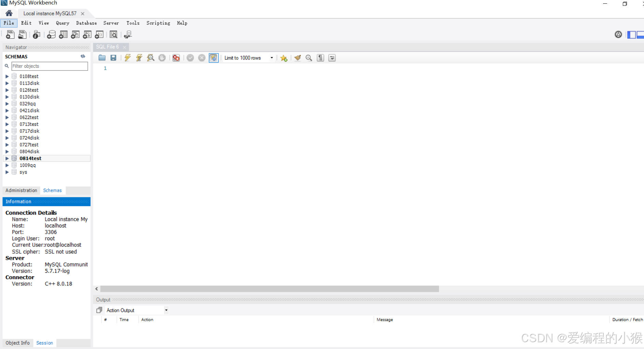Open the File menu
Image resolution: width=644 pixels, height=349 pixels.
tap(9, 23)
